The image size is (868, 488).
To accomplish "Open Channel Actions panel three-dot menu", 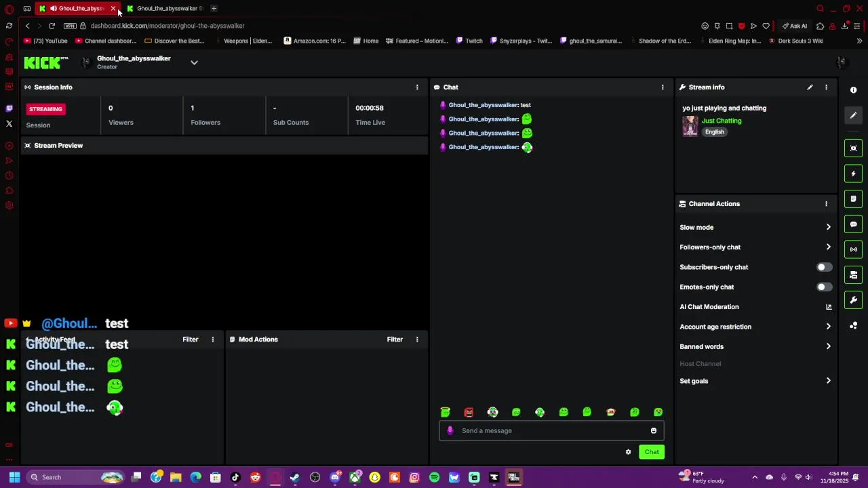I will click(826, 204).
